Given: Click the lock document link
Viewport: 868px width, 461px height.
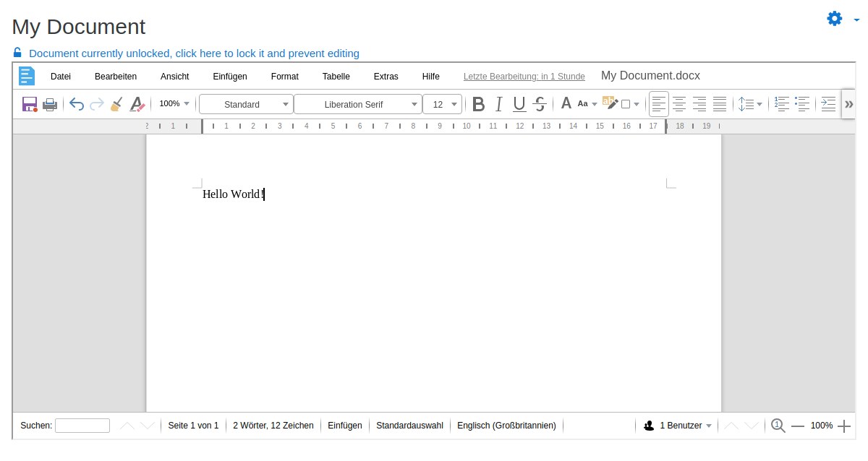Looking at the screenshot, I should (x=194, y=53).
